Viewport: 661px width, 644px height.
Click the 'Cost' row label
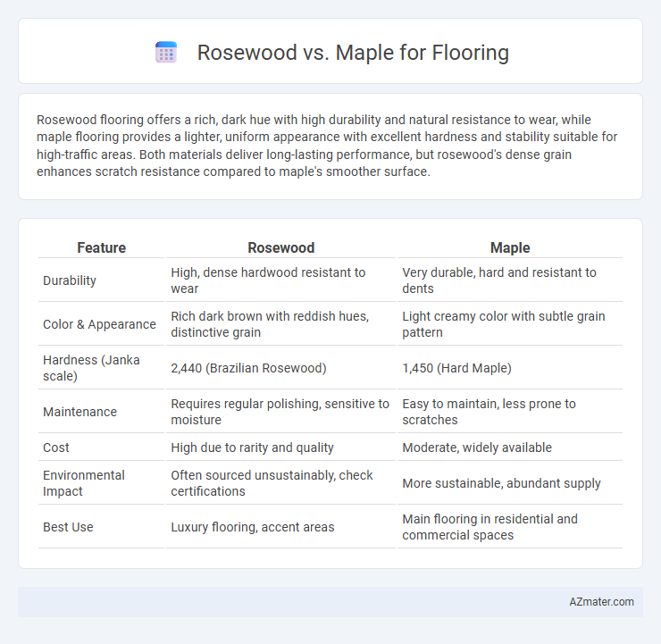56,447
